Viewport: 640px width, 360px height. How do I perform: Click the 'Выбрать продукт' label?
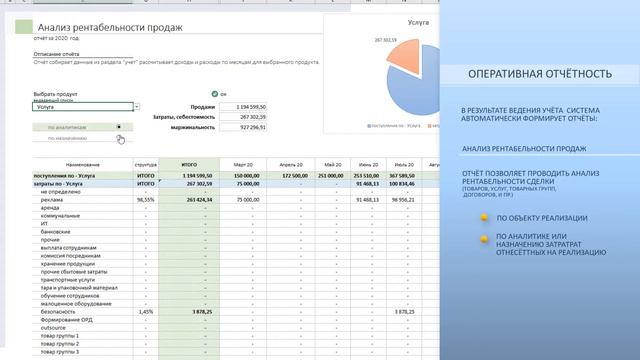coord(55,94)
